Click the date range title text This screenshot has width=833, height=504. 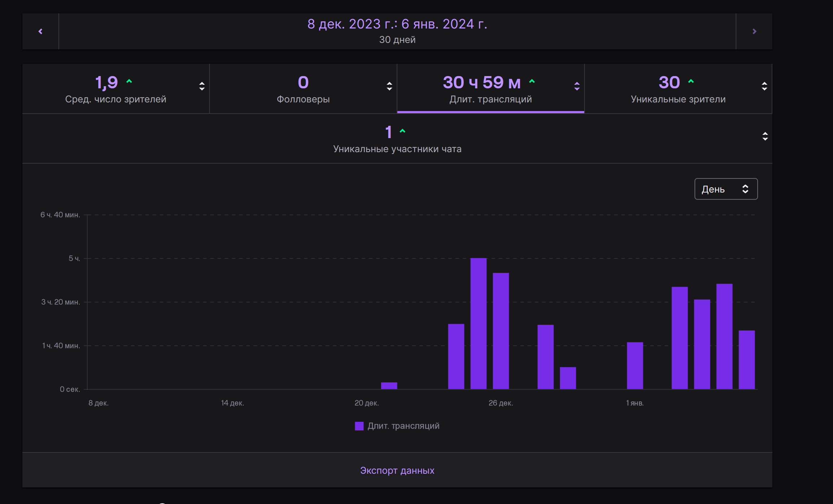(397, 24)
